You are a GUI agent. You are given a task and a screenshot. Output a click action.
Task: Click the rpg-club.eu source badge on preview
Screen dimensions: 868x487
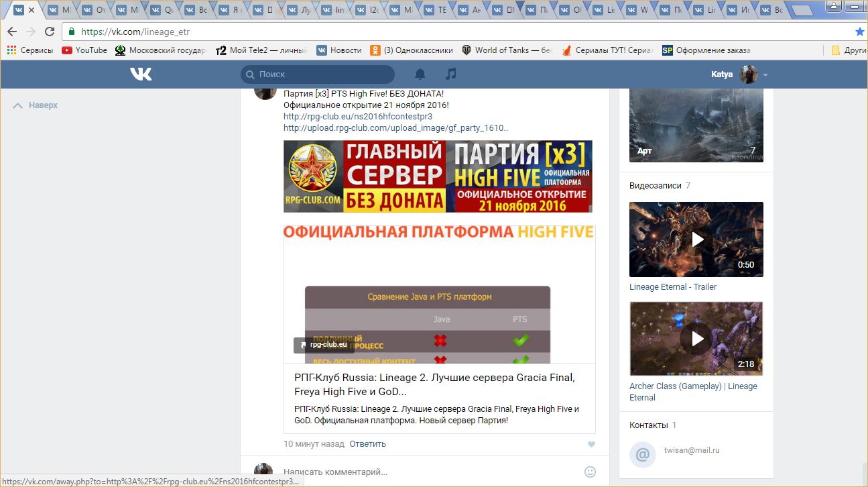(324, 345)
